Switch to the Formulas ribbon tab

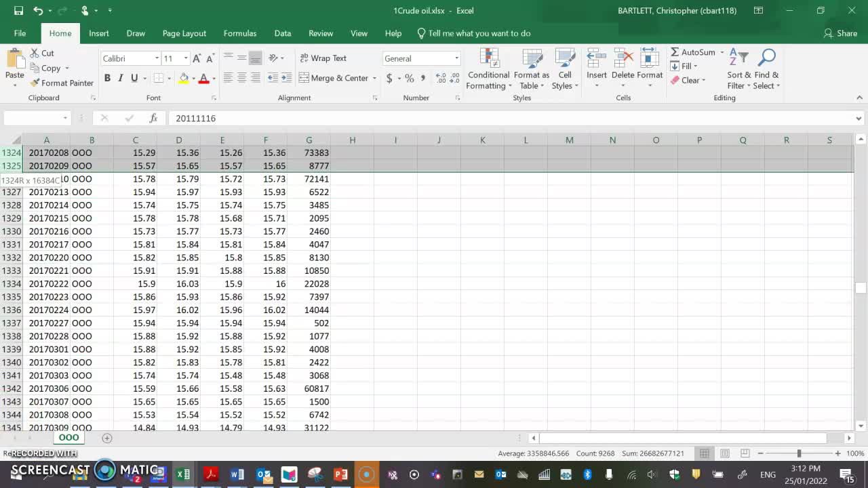[x=240, y=33]
